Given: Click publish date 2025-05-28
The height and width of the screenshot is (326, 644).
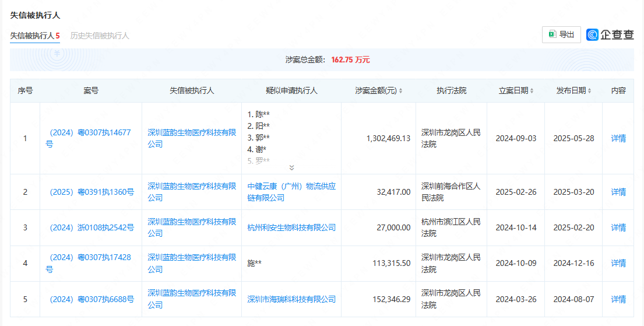Looking at the screenshot, I should coord(573,139).
